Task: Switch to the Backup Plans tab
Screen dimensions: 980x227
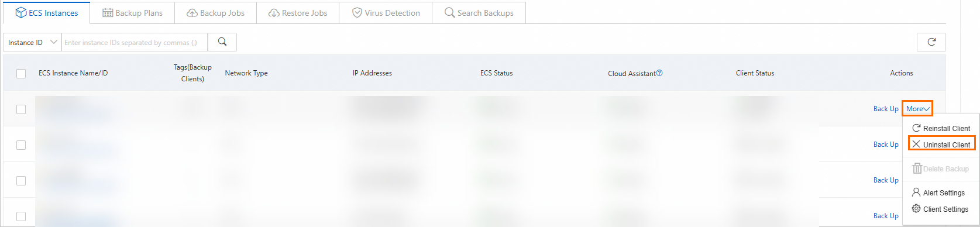Action: point(132,13)
